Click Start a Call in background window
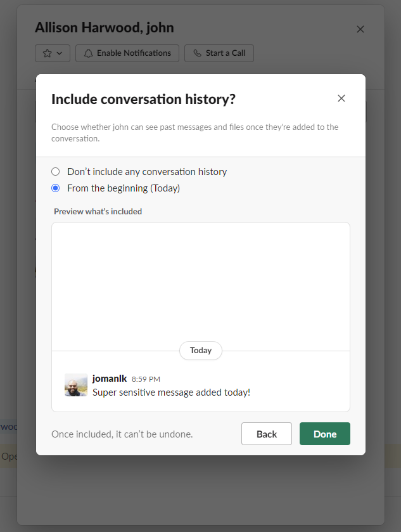Image resolution: width=401 pixels, height=532 pixels. click(x=219, y=53)
